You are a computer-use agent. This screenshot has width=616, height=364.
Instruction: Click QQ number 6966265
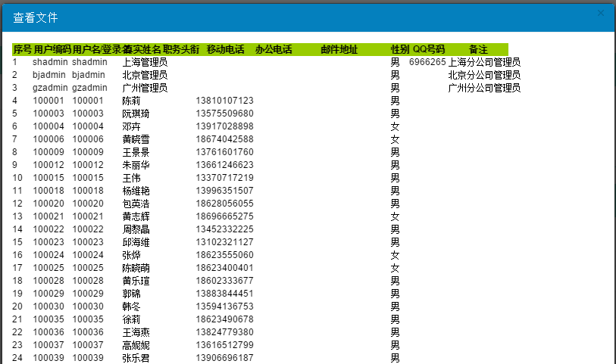427,62
